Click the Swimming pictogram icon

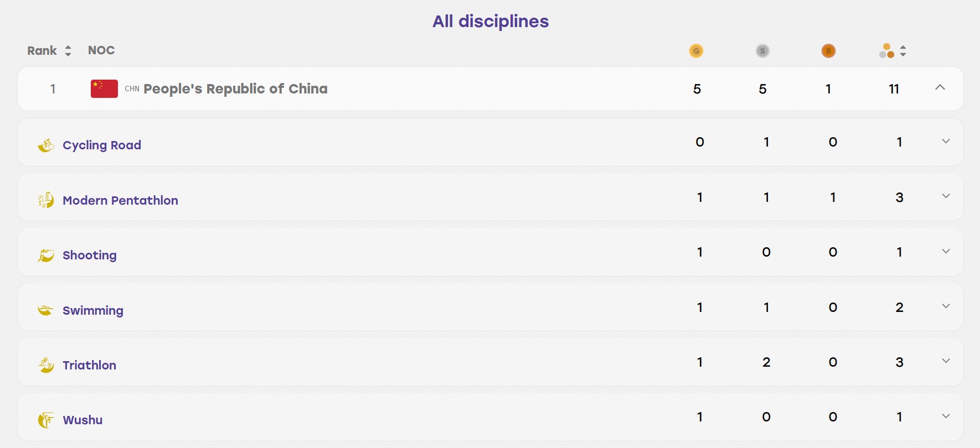tap(46, 310)
